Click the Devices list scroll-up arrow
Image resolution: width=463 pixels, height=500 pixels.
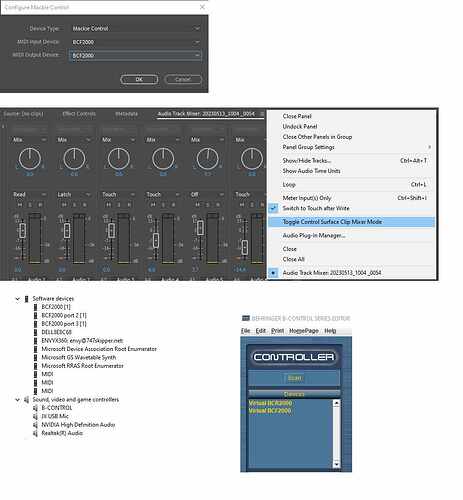(x=337, y=403)
